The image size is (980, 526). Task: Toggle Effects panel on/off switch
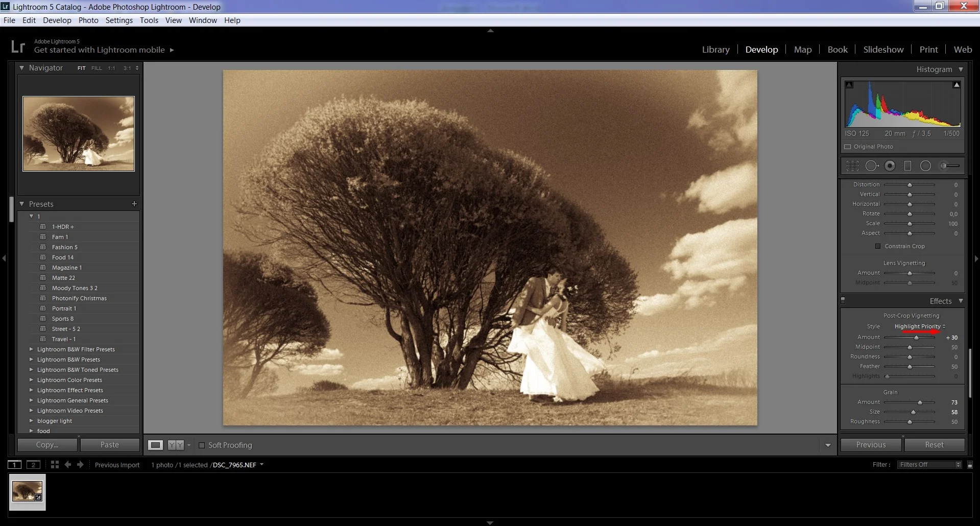pyautogui.click(x=843, y=300)
